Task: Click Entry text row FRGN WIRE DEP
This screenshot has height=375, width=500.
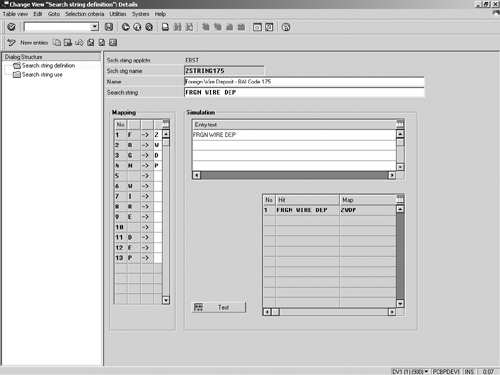Action: click(294, 135)
